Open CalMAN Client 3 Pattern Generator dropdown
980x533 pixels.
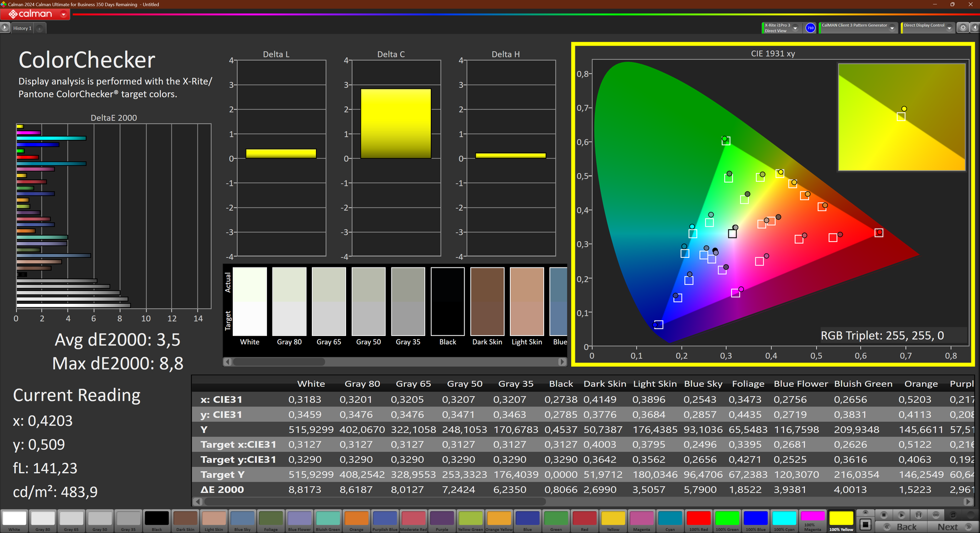pos(892,28)
